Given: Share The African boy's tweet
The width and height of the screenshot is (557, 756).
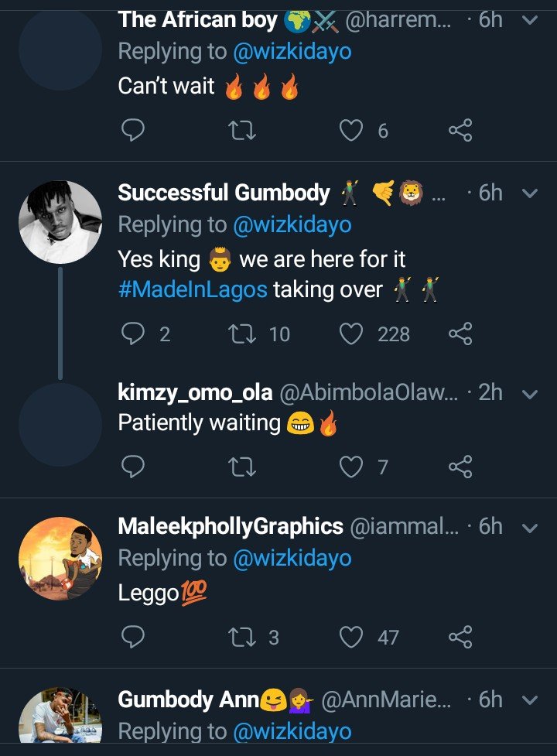Looking at the screenshot, I should pos(460,131).
